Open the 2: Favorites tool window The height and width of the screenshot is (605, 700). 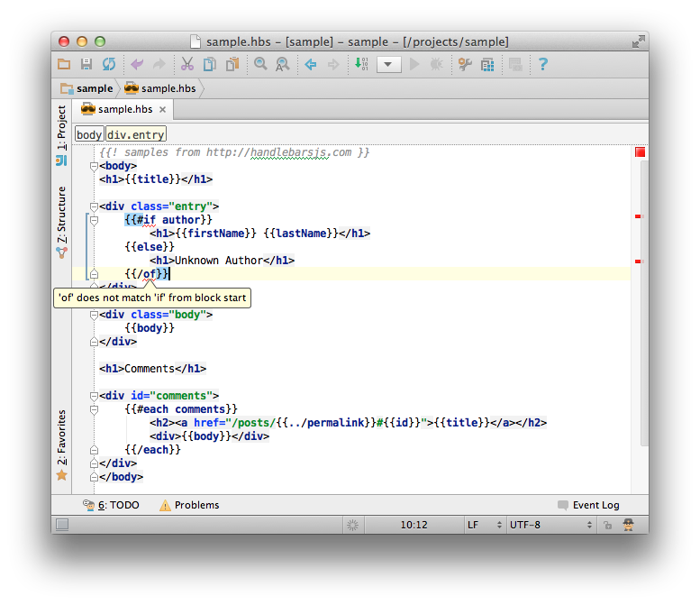click(x=61, y=445)
